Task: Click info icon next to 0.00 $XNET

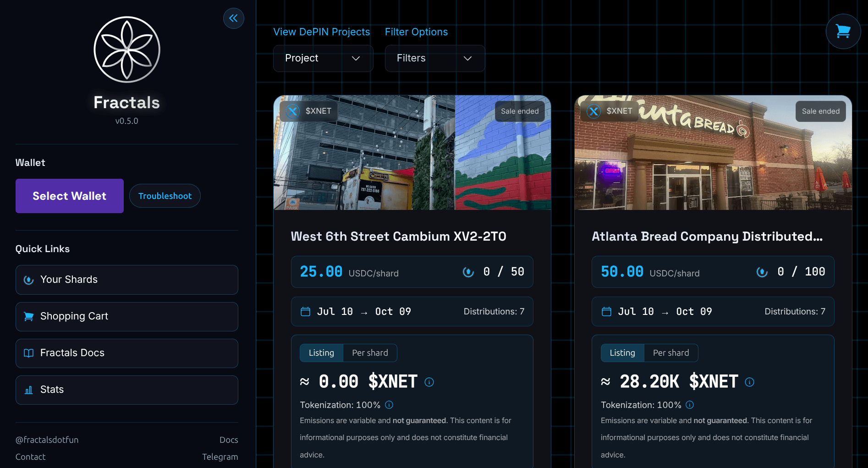Action: (x=429, y=382)
